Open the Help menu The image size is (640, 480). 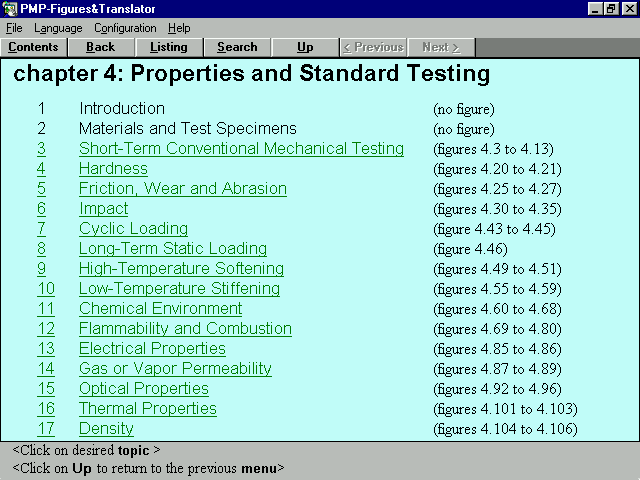click(x=179, y=28)
